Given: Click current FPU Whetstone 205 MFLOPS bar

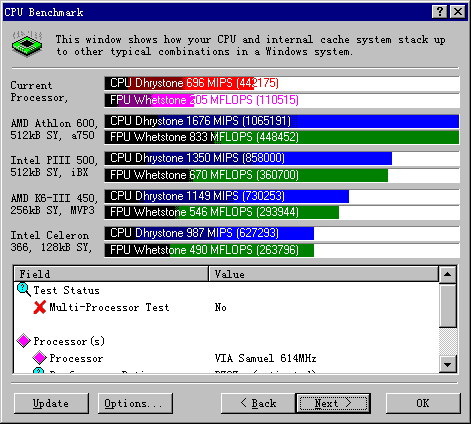Looking at the screenshot, I should point(282,100).
